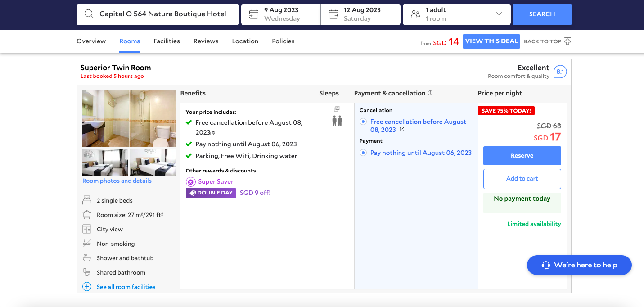Click the Super Saver label
644x307 pixels.
tap(216, 181)
